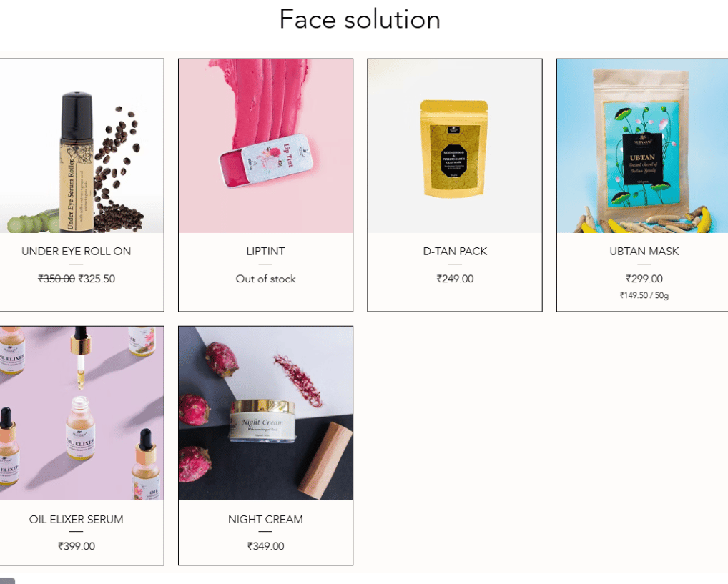Click the LIPTINT product title
The width and height of the screenshot is (728, 584).
(x=265, y=251)
